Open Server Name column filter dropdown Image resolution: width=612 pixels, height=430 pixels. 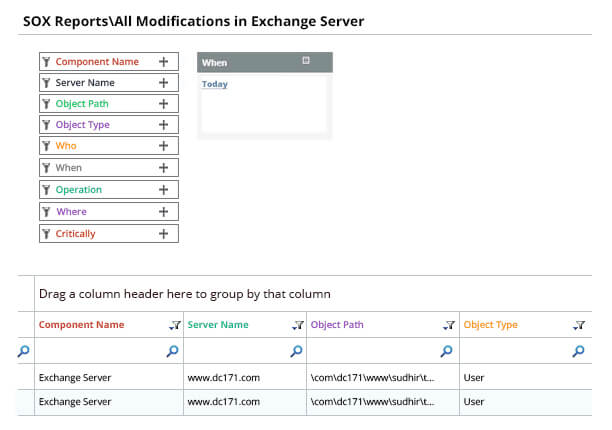click(298, 325)
